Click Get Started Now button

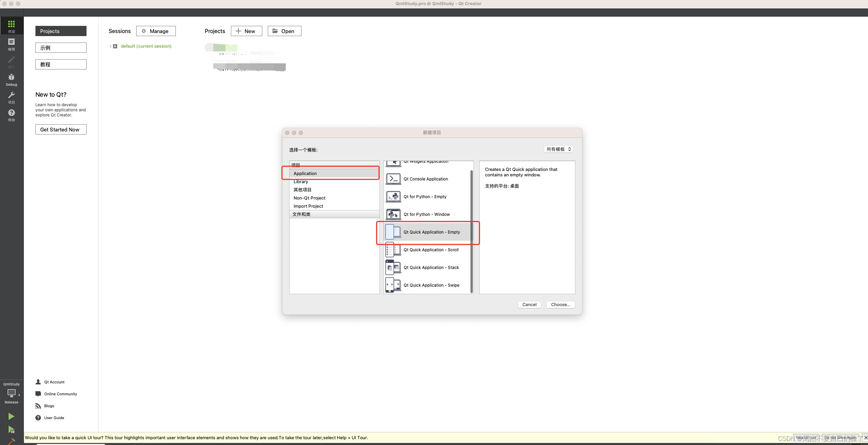(x=61, y=129)
